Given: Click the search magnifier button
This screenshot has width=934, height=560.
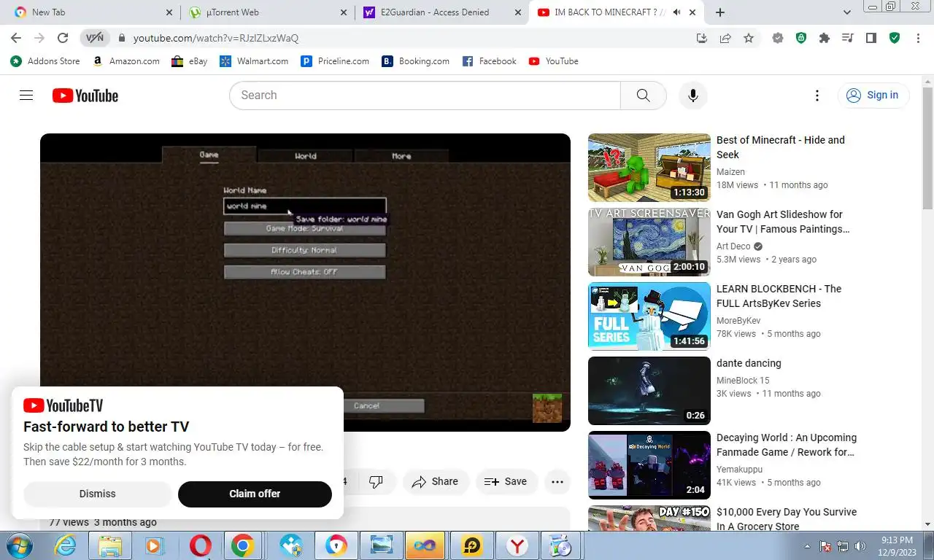Looking at the screenshot, I should (643, 96).
